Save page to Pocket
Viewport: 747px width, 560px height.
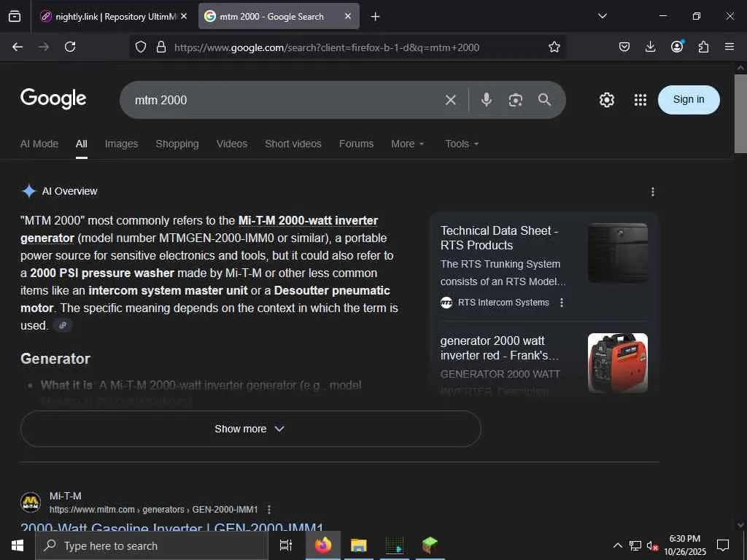624,47
